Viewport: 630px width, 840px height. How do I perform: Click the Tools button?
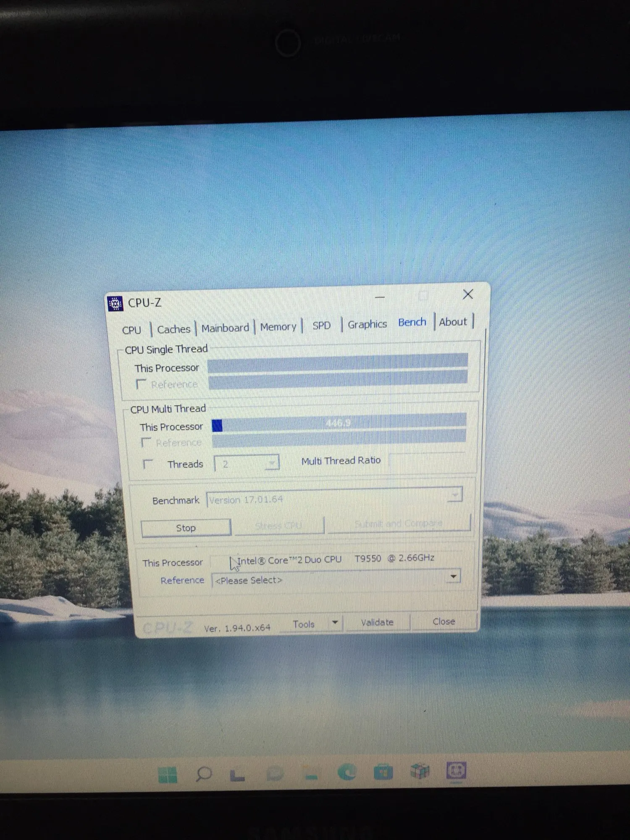pos(304,624)
